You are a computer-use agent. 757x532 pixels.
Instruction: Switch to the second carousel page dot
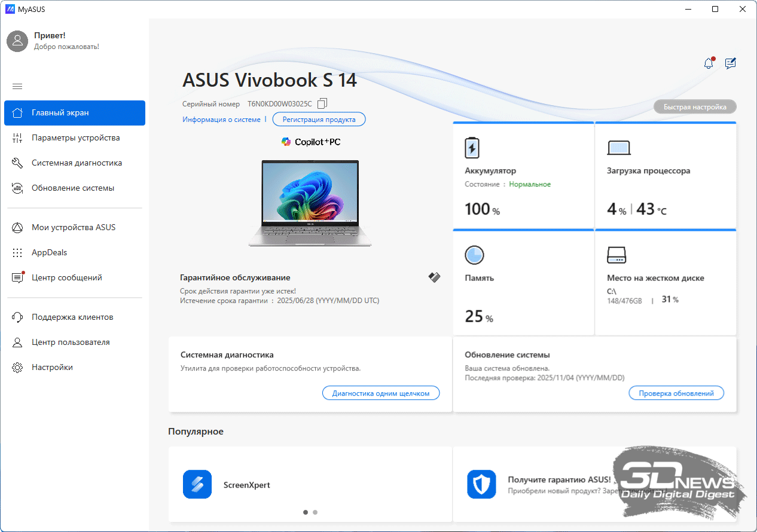click(315, 512)
